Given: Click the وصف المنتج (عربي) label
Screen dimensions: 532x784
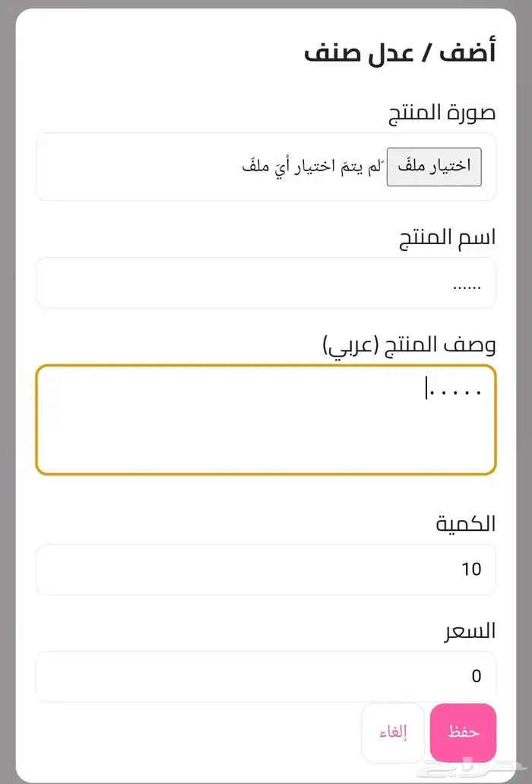Looking at the screenshot, I should (x=409, y=344).
